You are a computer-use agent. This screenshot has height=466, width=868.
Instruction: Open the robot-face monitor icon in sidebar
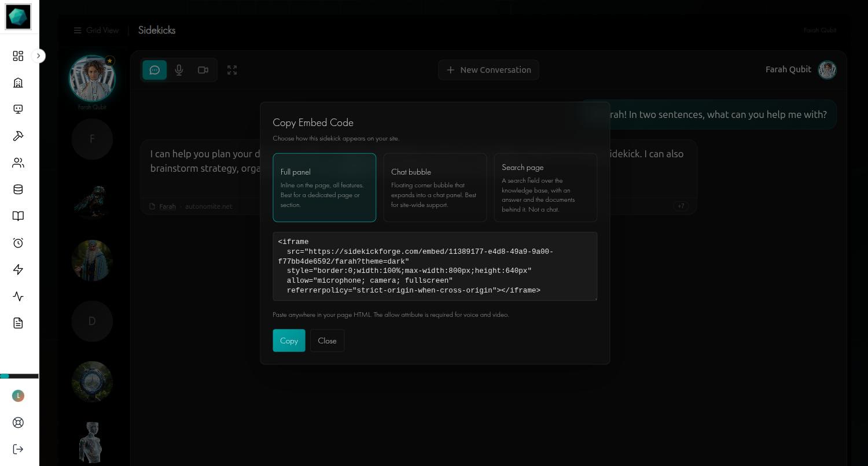(x=18, y=109)
